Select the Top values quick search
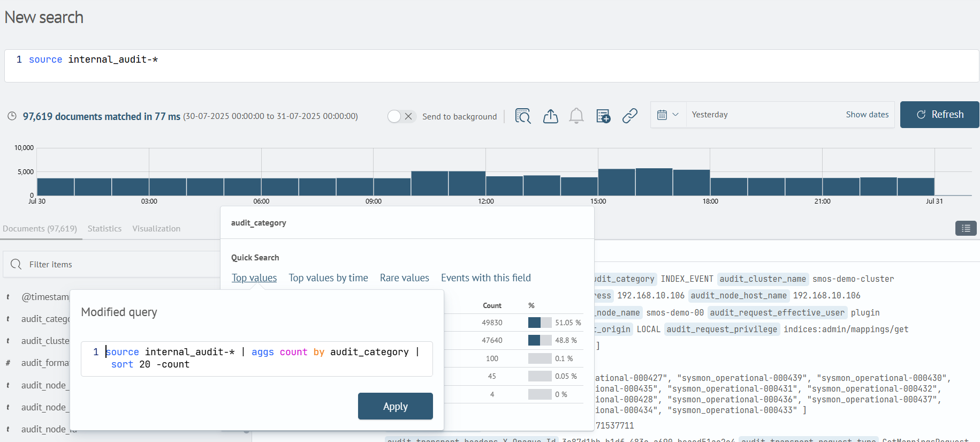This screenshot has height=442, width=980. (254, 278)
